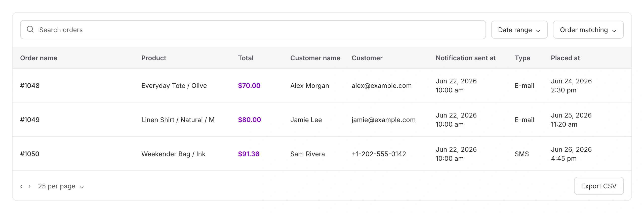The height and width of the screenshot is (213, 644).
Task: Click the Notification sent at header
Action: (x=466, y=58)
